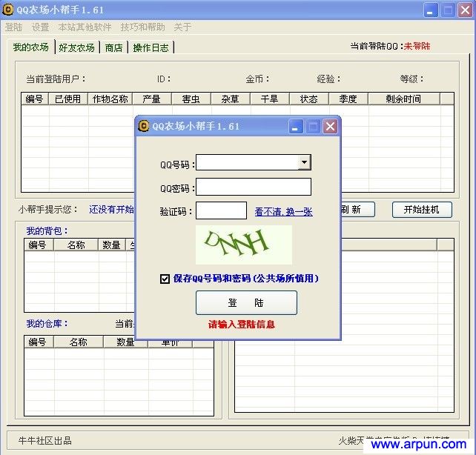Click the DNNH captcha image
Screen dimensions: 476x455
[x=244, y=245]
